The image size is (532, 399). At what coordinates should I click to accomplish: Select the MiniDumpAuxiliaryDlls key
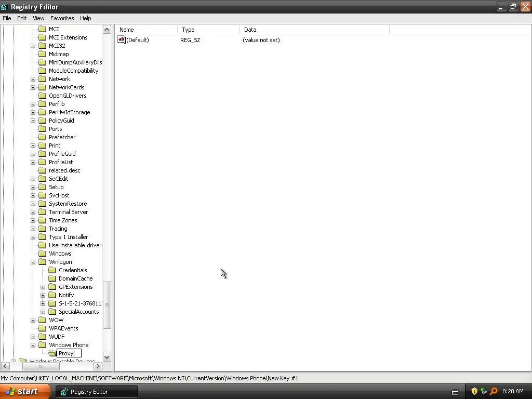pyautogui.click(x=75, y=62)
